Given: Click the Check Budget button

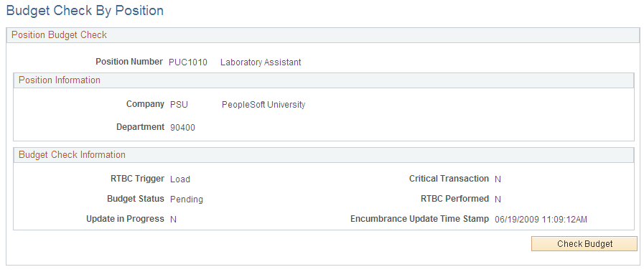Looking at the screenshot, I should [x=584, y=244].
